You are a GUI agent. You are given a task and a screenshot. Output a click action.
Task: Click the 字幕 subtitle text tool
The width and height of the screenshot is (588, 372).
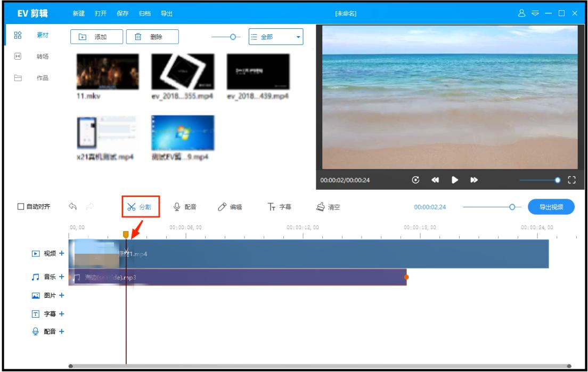(x=279, y=207)
